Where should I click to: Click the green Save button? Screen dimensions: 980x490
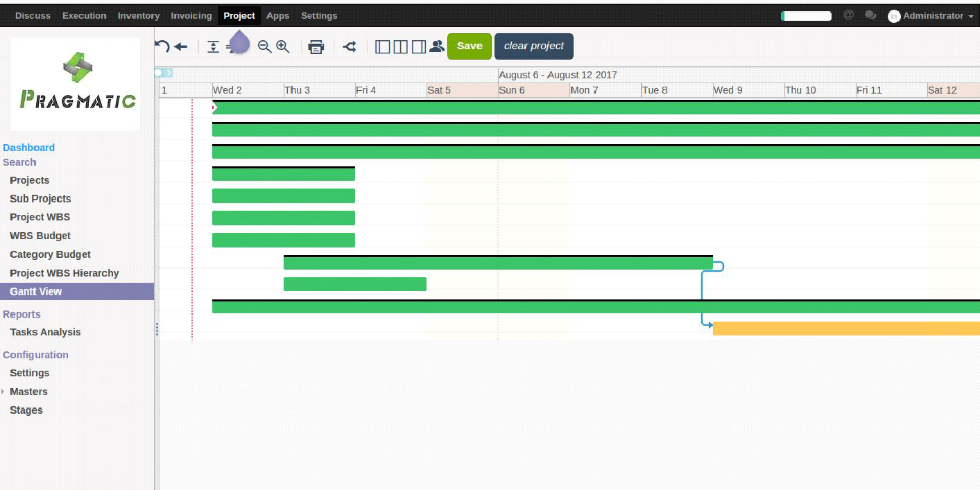pyautogui.click(x=470, y=46)
